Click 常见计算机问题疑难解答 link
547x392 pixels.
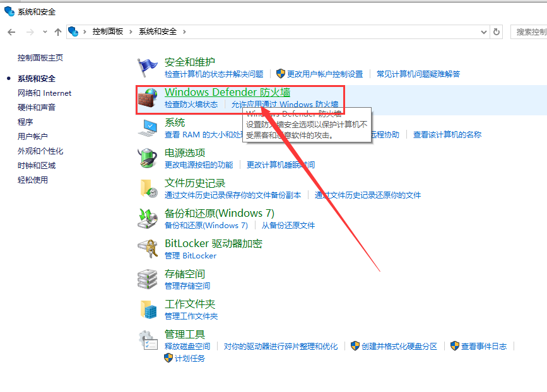coord(418,74)
